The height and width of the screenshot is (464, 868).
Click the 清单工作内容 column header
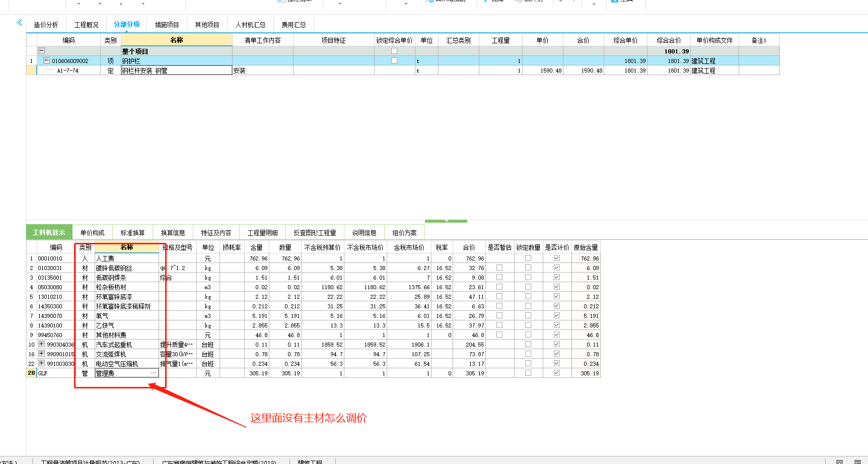(262, 40)
